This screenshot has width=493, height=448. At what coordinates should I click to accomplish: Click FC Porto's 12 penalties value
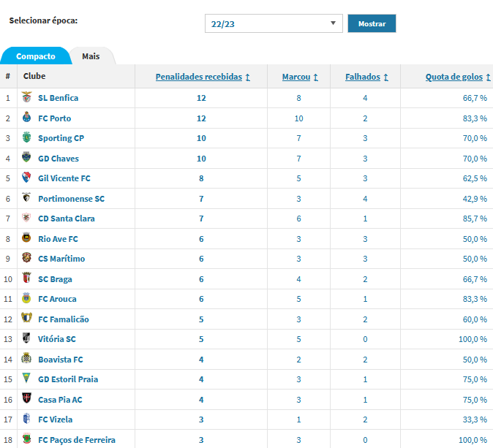(201, 118)
